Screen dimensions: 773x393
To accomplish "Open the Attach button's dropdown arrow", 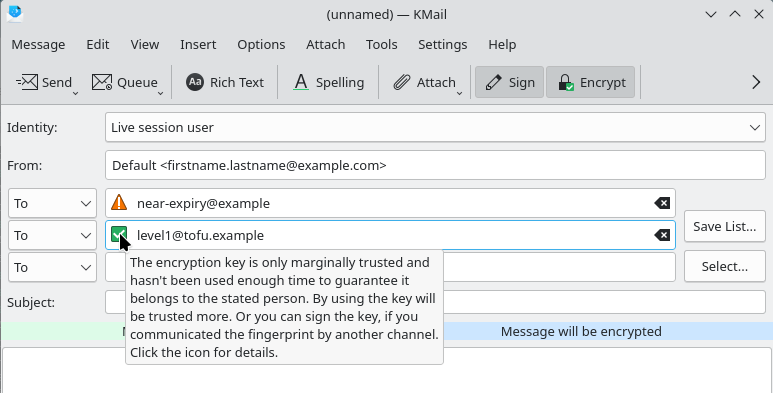I will (x=459, y=93).
